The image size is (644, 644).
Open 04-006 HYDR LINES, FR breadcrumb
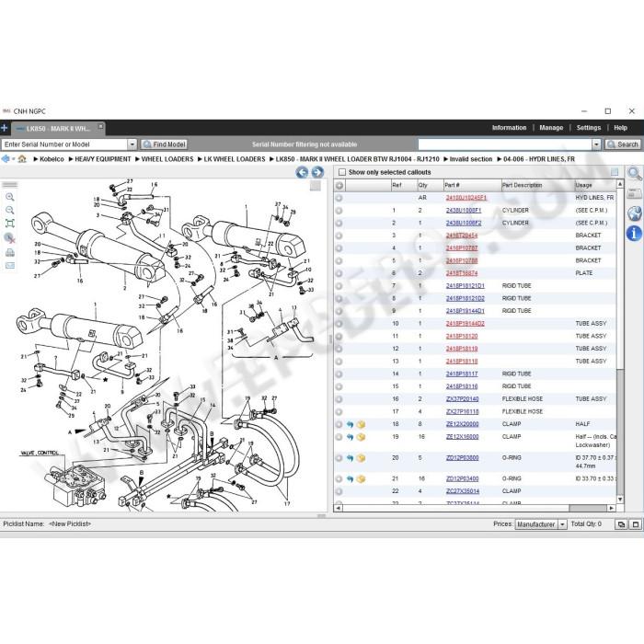pos(539,159)
